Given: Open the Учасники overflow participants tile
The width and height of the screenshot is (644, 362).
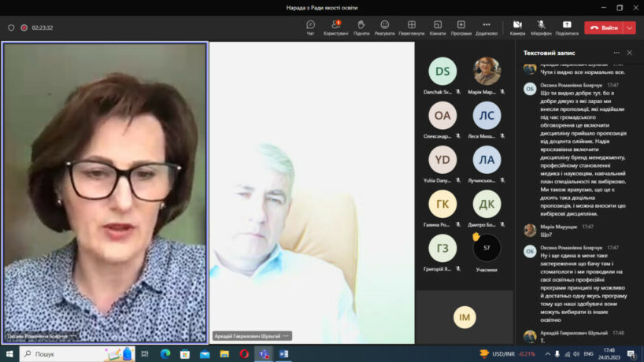Looking at the screenshot, I should [487, 249].
